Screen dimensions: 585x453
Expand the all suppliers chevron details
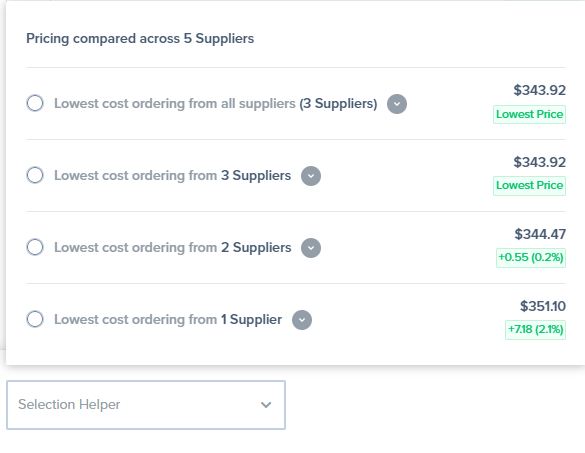point(397,104)
